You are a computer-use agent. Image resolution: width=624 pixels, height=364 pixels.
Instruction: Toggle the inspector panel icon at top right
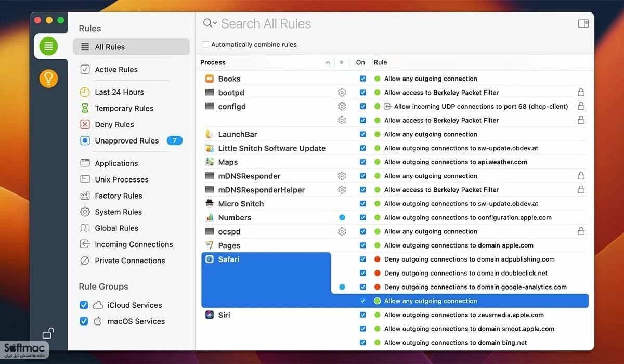pyautogui.click(x=583, y=23)
